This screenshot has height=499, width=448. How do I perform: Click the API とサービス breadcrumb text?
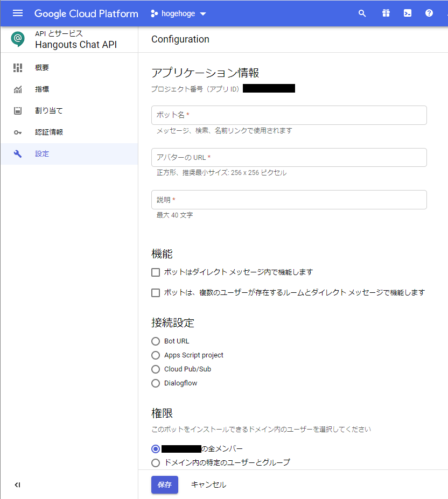(x=59, y=33)
